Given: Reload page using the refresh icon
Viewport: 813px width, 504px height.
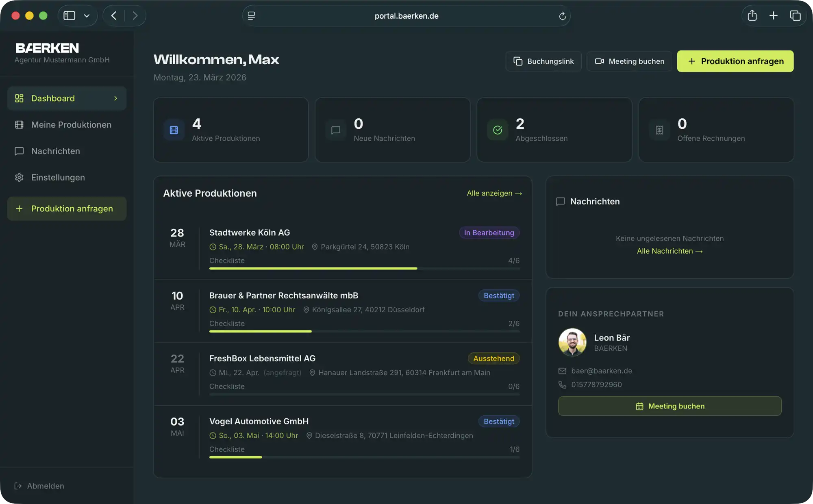Looking at the screenshot, I should coord(562,16).
